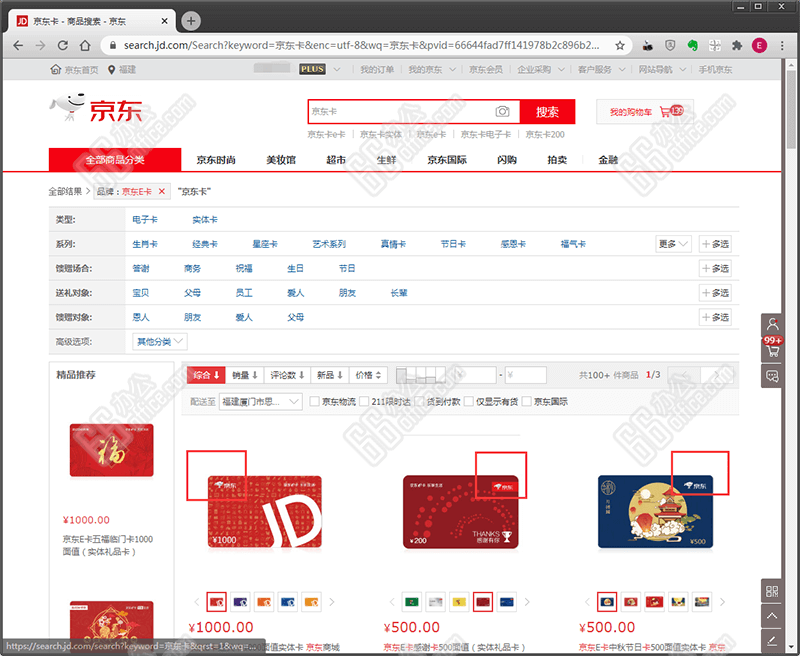
Task: Open the sidebar QR code icon
Action: click(772, 591)
